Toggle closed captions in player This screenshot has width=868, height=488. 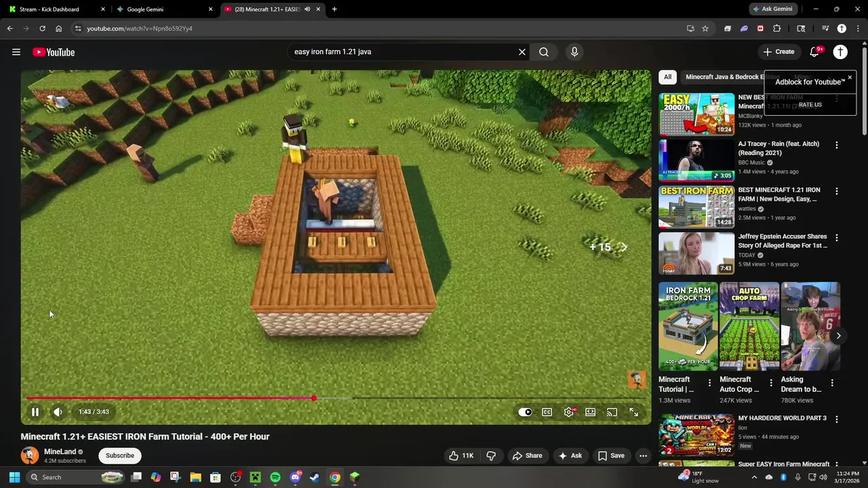point(547,411)
